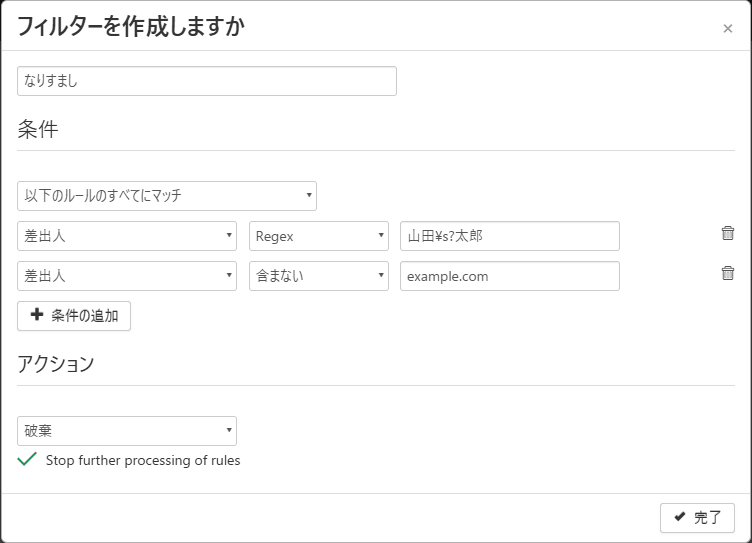752x543 pixels.
Task: Click into the example.com value field
Action: click(509, 276)
